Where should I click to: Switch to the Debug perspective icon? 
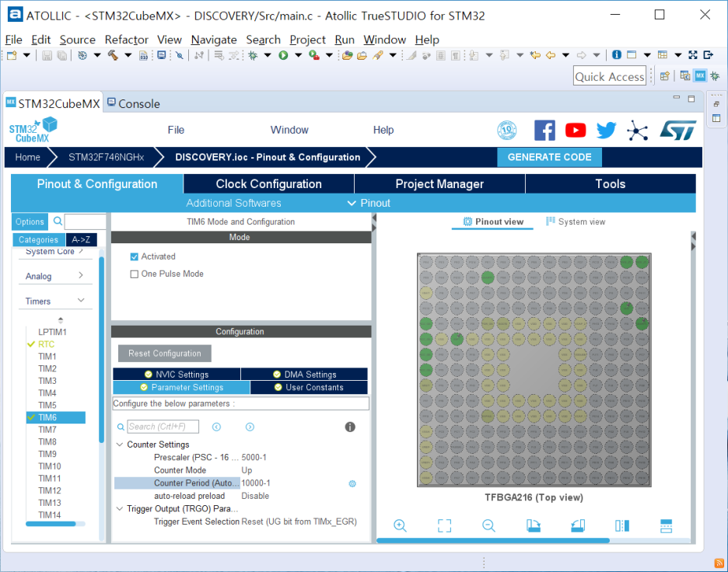(x=715, y=75)
